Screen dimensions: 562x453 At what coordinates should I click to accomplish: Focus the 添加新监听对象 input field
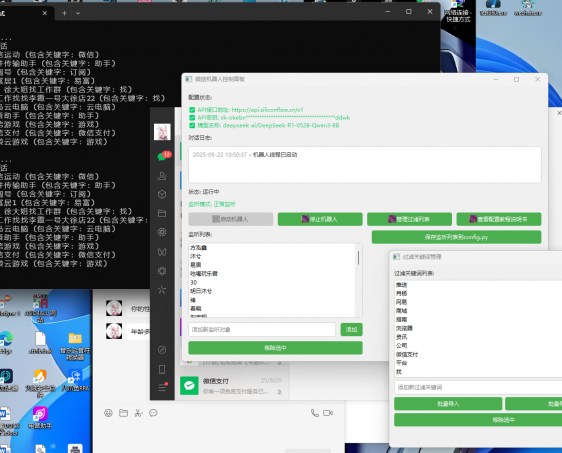[x=262, y=329]
